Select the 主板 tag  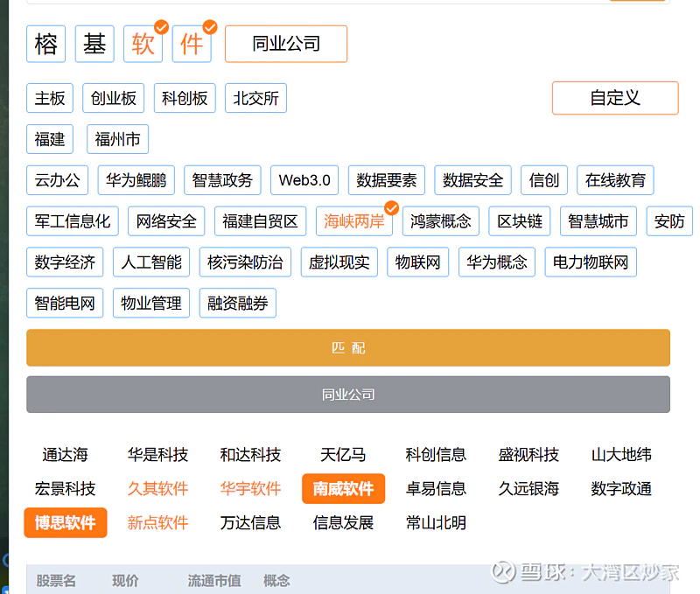pyautogui.click(x=50, y=98)
